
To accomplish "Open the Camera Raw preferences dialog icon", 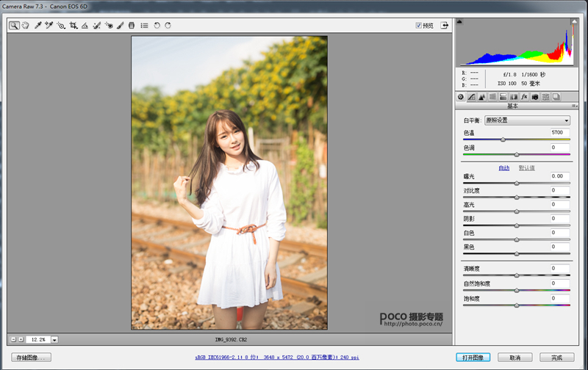I will [144, 26].
